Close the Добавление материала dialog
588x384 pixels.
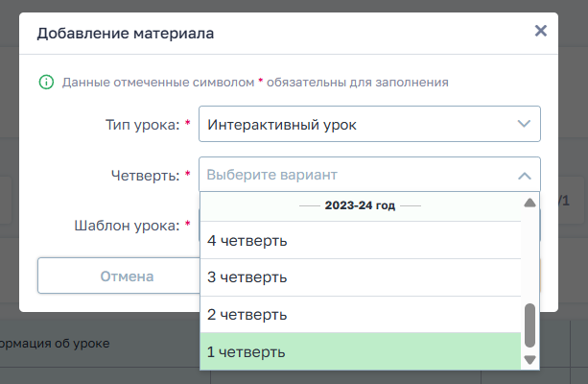point(541,32)
